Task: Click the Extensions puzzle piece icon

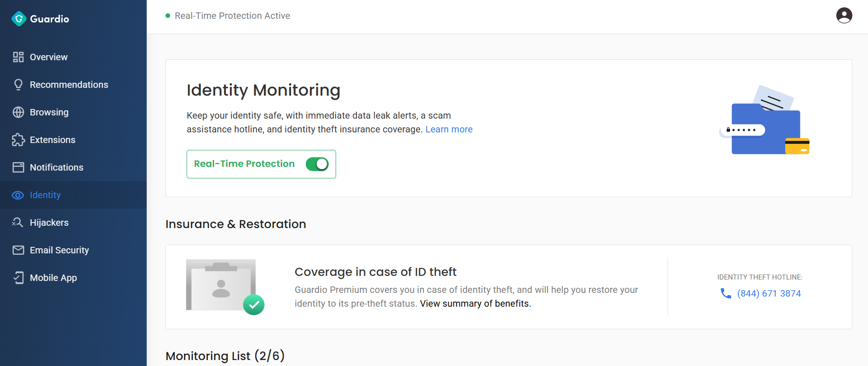Action: (18, 140)
